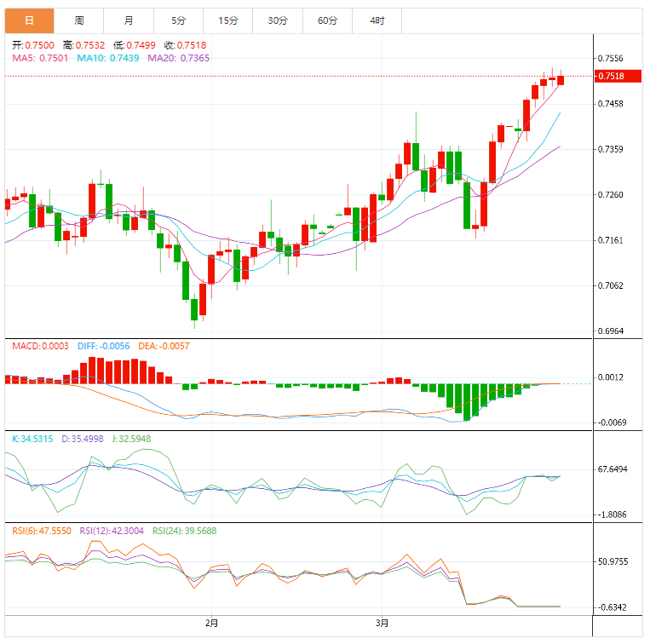Click the 0.7458 price axis label
650x644 pixels.
pos(610,104)
